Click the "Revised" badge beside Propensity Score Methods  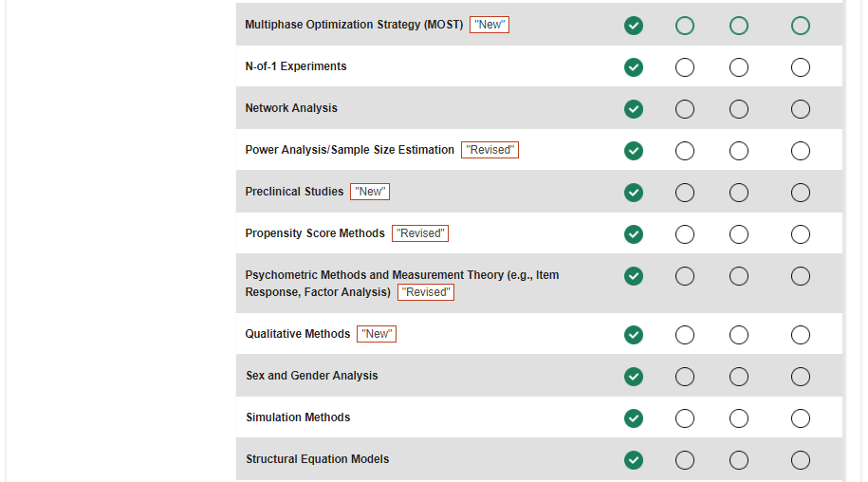pos(420,233)
